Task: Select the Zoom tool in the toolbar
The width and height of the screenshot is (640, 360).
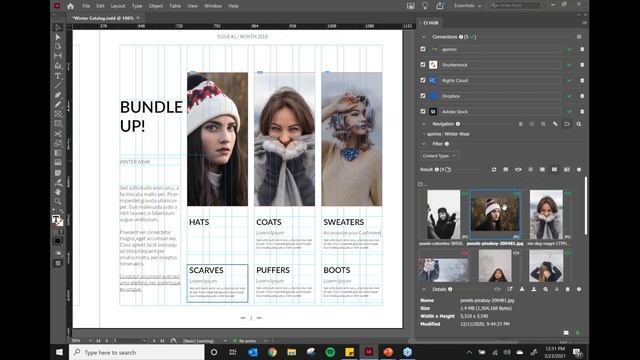Action: click(x=58, y=201)
